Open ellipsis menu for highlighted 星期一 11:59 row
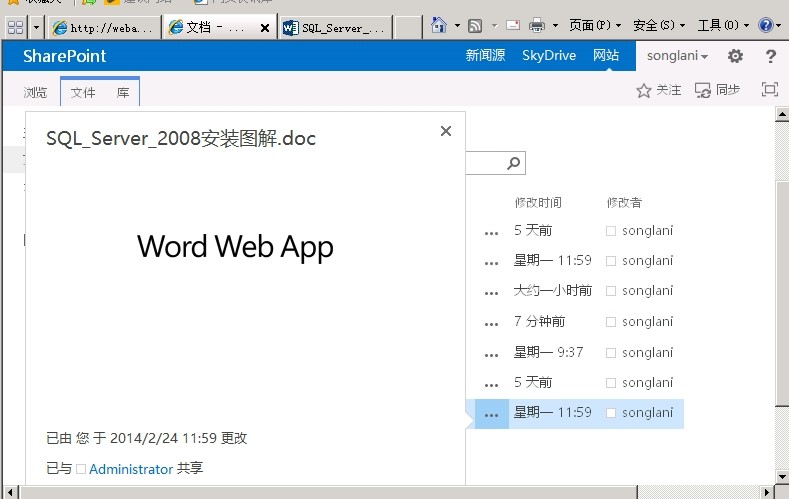Screen dimensions: 789x499 point(492,414)
